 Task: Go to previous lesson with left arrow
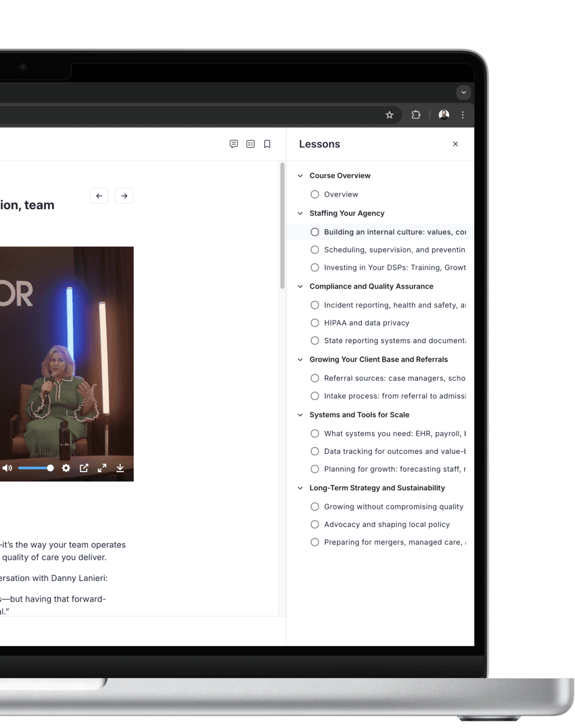[99, 196]
